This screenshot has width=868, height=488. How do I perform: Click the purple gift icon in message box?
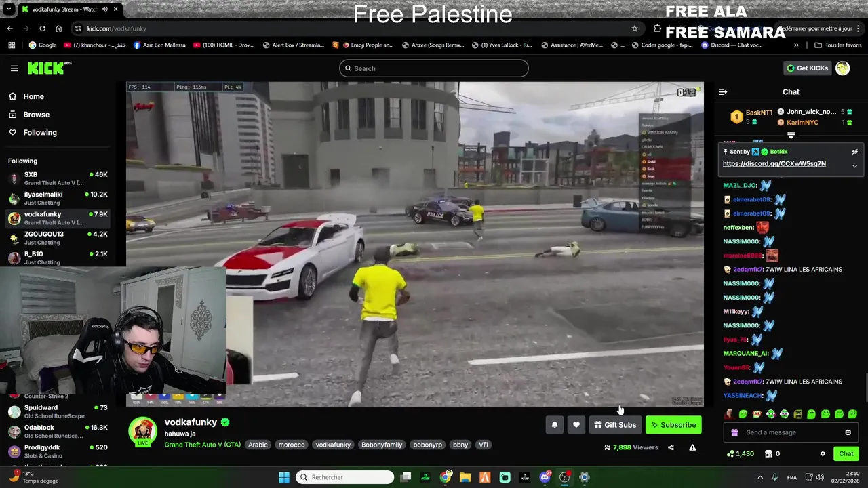734,432
